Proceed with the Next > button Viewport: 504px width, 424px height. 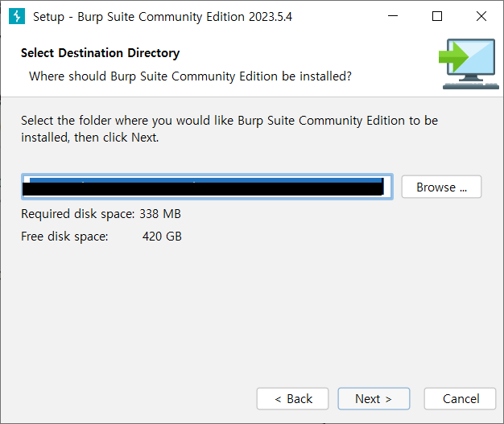374,398
